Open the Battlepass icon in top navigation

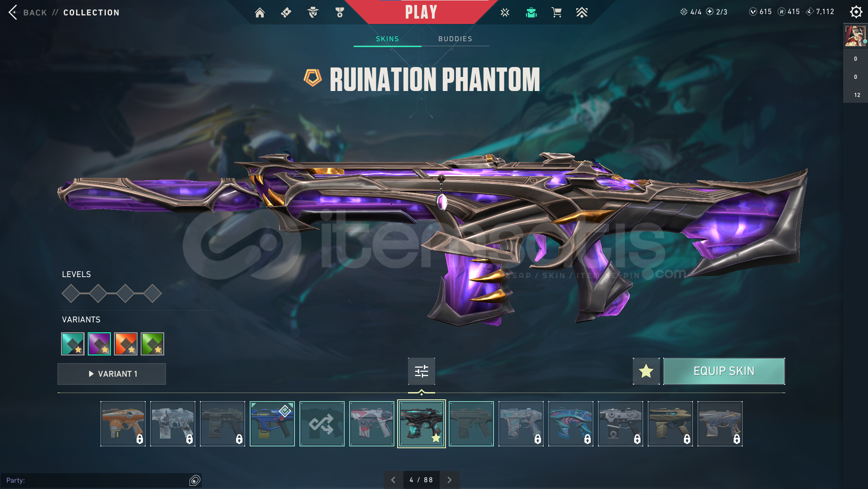(x=286, y=13)
